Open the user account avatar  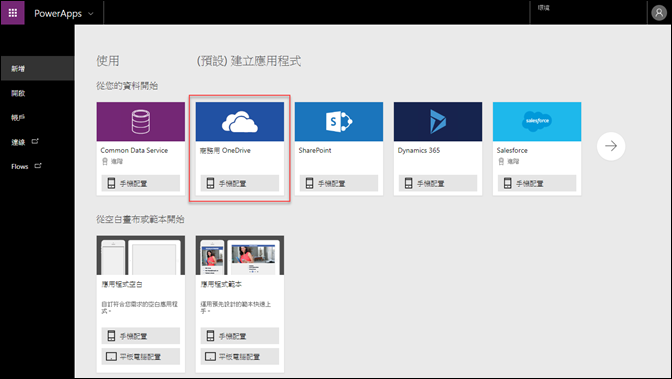point(659,13)
